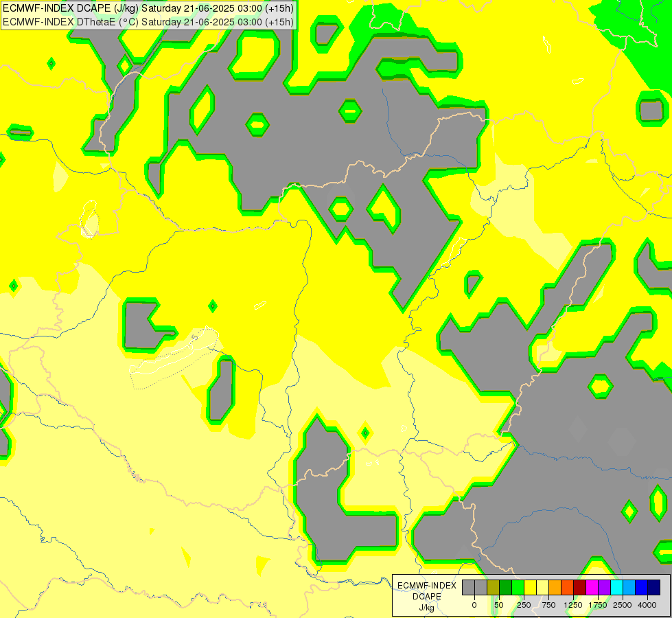The image size is (672, 618).
Task: Click the legend value label 250
Action: coord(524,605)
